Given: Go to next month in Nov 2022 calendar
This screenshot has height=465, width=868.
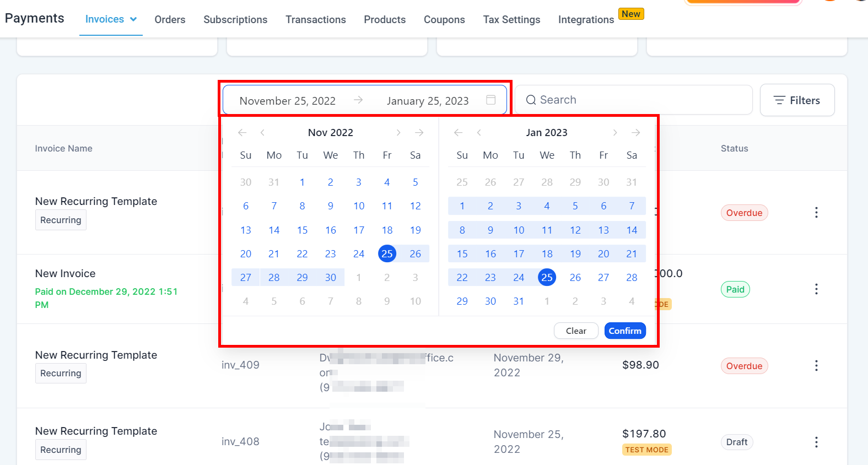Looking at the screenshot, I should (x=398, y=133).
